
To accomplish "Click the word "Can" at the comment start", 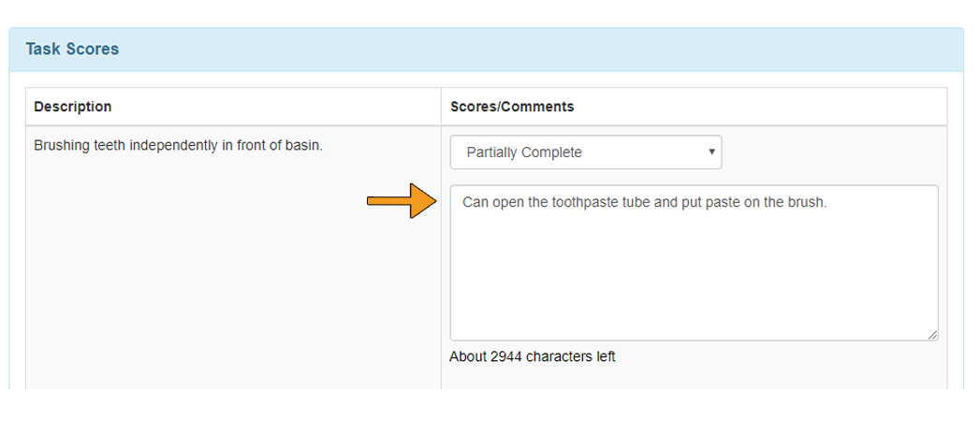I will pyautogui.click(x=475, y=202).
